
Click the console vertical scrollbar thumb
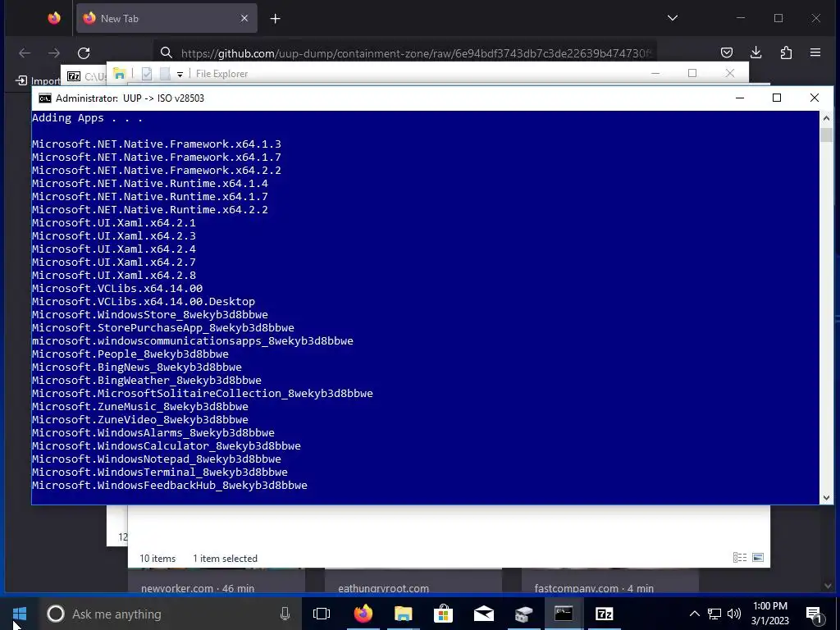pos(826,135)
